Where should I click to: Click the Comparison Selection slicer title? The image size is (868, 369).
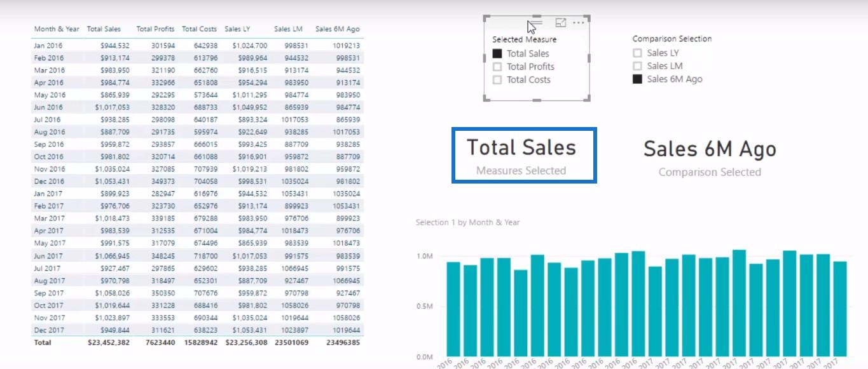[x=672, y=39]
